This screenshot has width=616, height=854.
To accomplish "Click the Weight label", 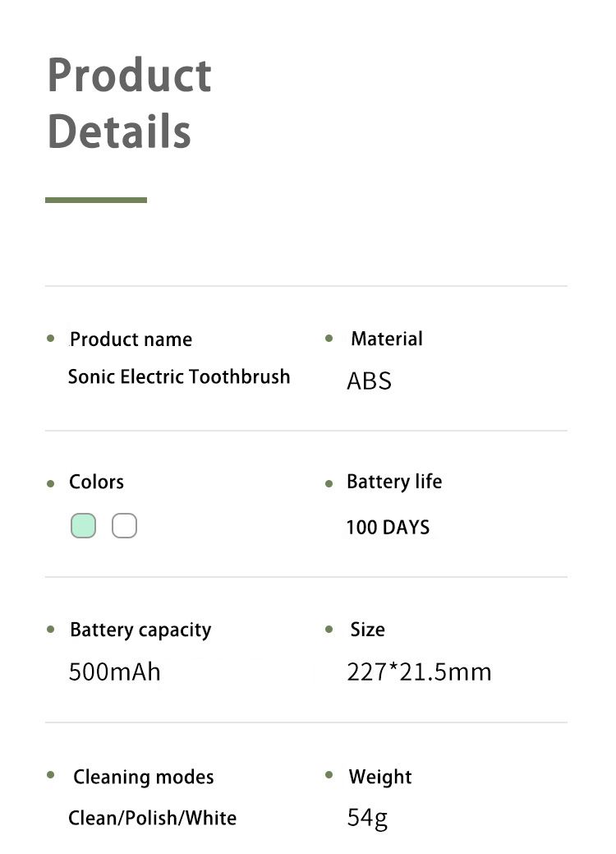I will pos(379,777).
